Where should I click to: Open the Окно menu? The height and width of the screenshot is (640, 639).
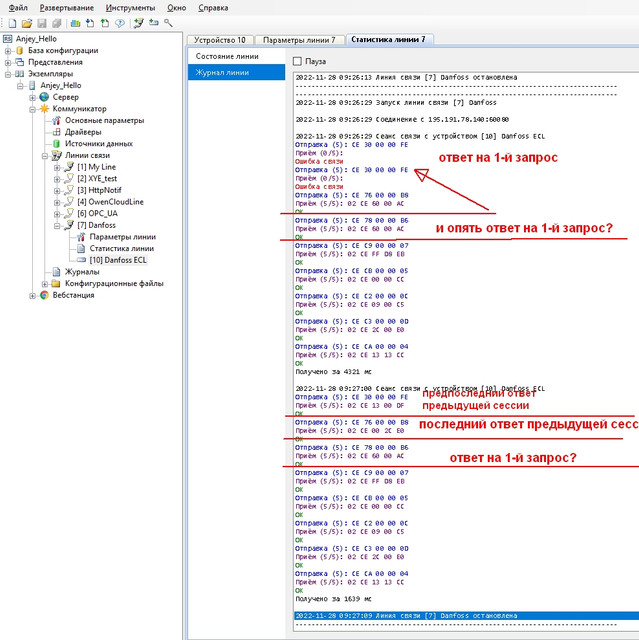[176, 8]
